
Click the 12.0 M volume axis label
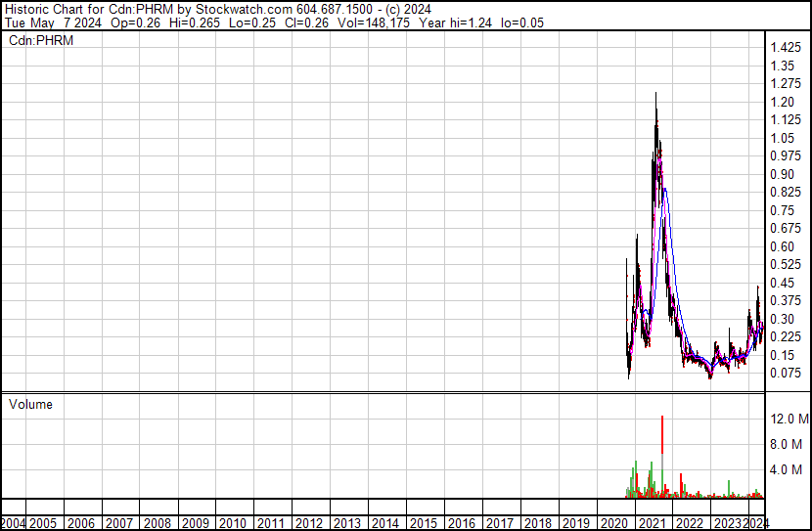coord(789,419)
